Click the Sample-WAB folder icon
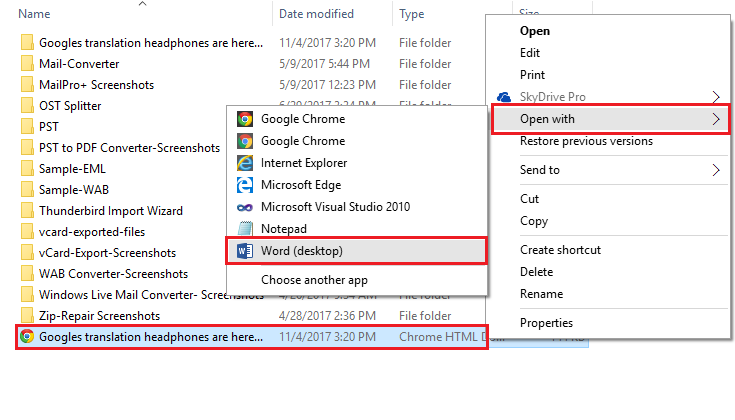Image resolution: width=735 pixels, height=420 pixels. point(27,190)
